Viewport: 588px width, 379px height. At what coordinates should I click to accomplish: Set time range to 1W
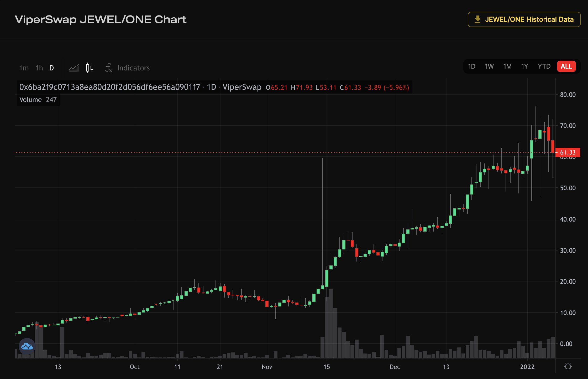click(489, 66)
